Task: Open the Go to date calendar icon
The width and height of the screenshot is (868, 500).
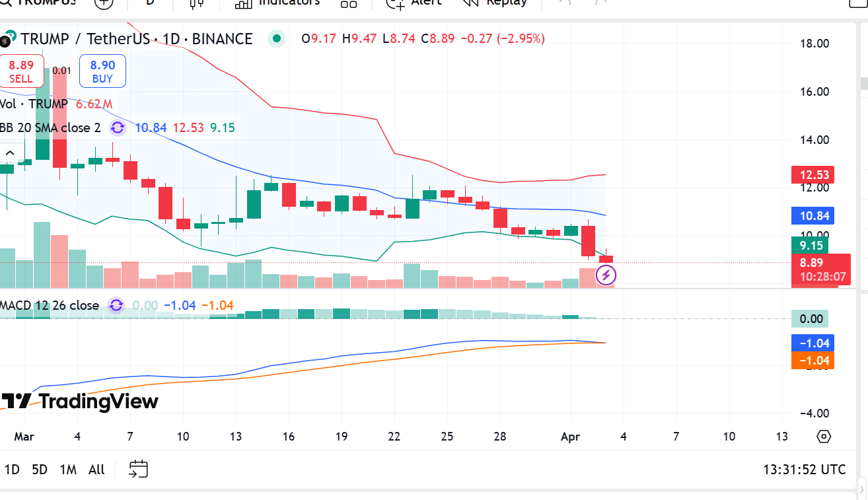Action: (x=138, y=470)
